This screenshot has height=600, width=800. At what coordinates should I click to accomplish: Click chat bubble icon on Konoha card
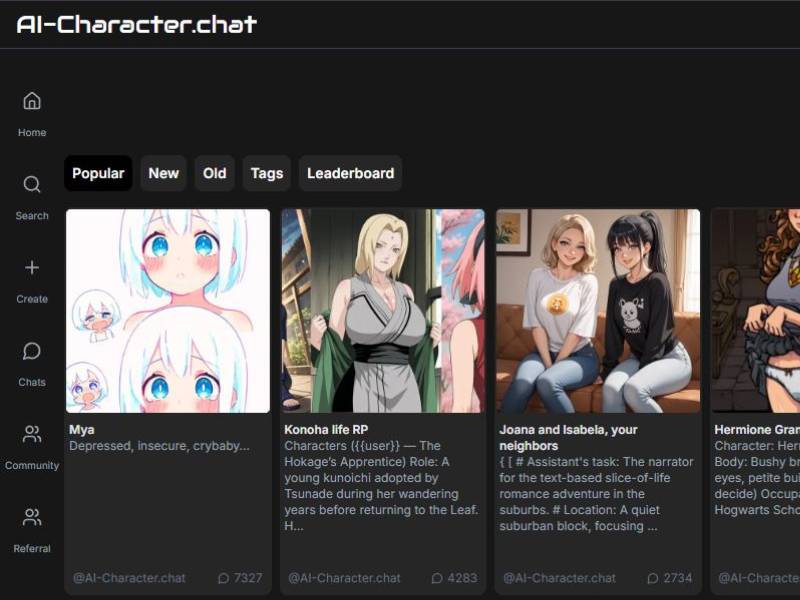coord(438,578)
